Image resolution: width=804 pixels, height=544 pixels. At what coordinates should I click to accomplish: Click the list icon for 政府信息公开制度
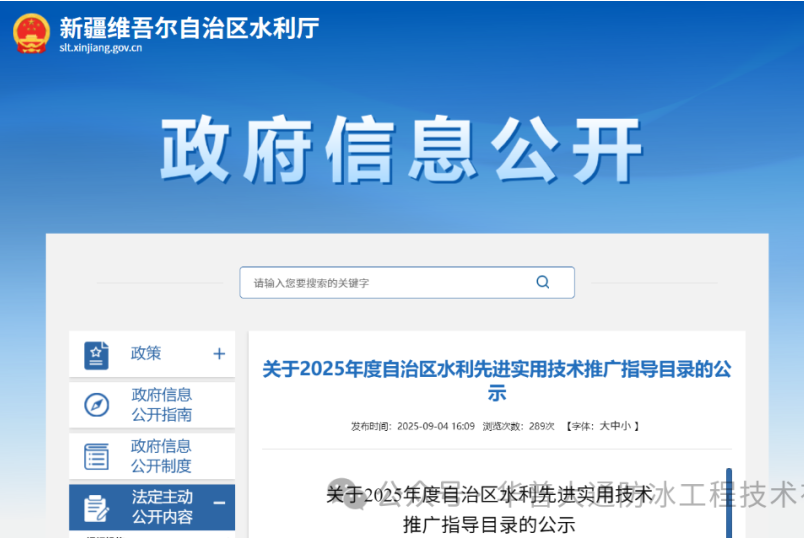[x=97, y=456]
